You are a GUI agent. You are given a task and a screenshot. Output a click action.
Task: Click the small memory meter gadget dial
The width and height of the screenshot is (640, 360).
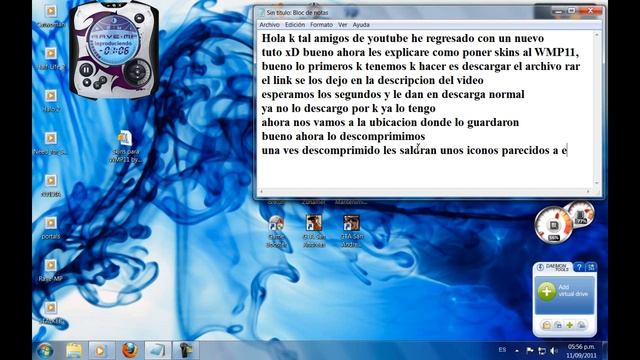pyautogui.click(x=581, y=214)
